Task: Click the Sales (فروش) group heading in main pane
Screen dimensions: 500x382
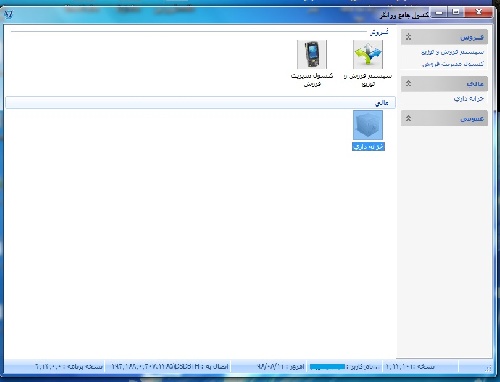Action: tap(379, 32)
